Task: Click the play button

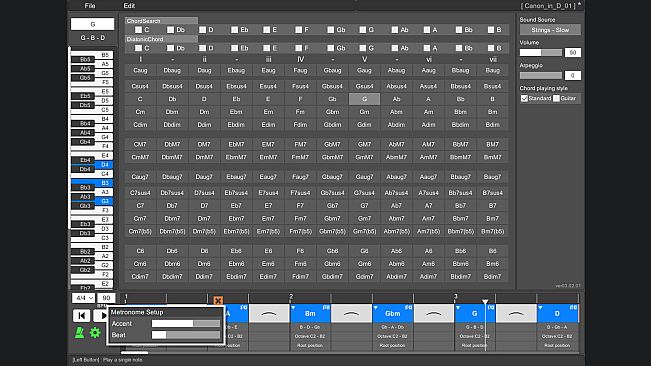Action: 102,316
